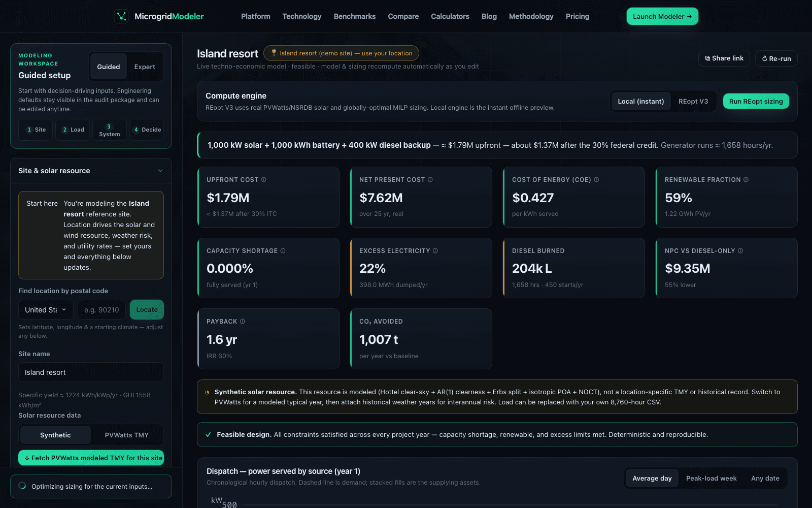
Task: Click the pin icon in the demo site badge
Action: tap(274, 53)
